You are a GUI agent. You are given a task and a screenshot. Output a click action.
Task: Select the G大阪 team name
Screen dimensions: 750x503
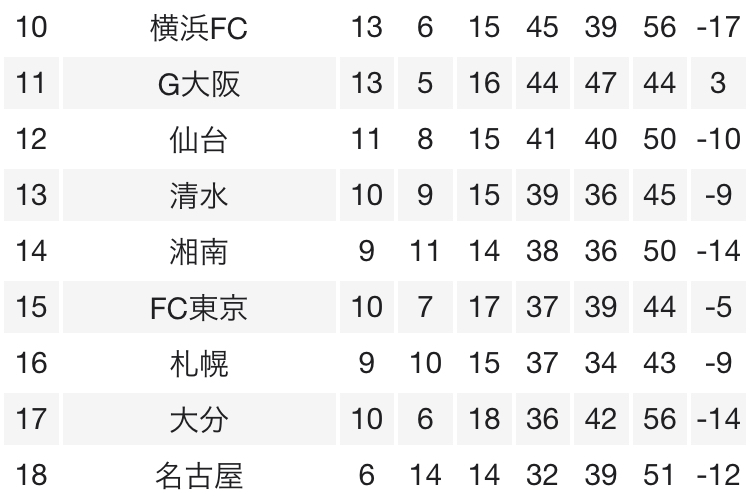[199, 83]
